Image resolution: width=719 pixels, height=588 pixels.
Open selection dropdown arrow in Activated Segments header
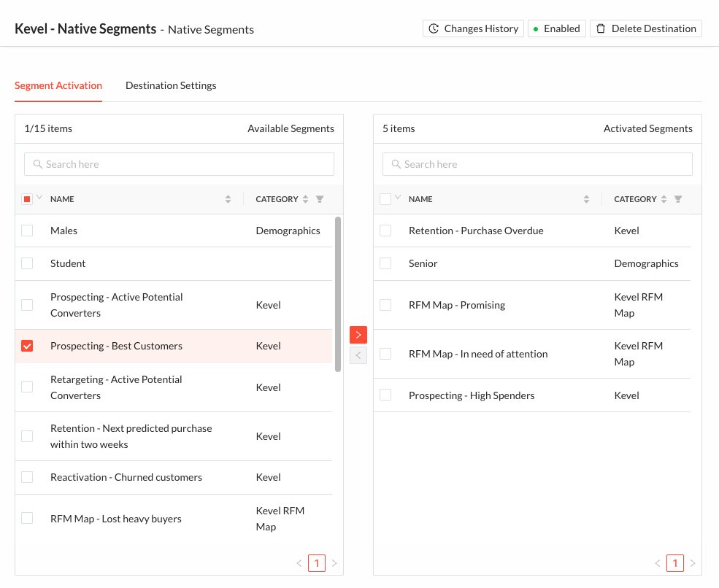(398, 197)
